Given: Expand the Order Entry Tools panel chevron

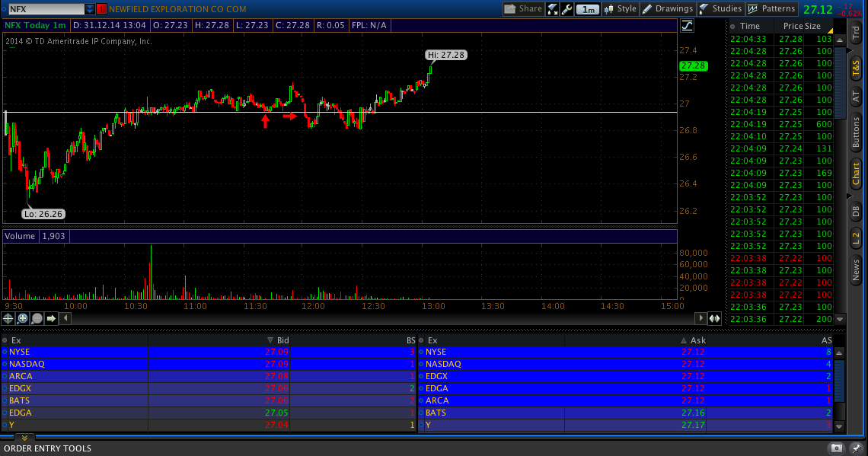Looking at the screenshot, I should pos(24,438).
